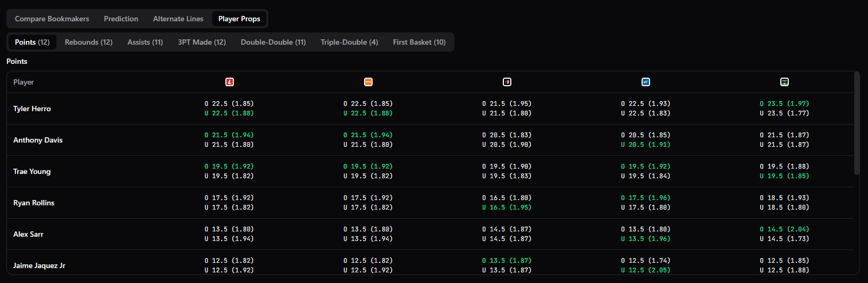Click the Alex Sarr player name
The image size is (868, 283).
tap(28, 234)
